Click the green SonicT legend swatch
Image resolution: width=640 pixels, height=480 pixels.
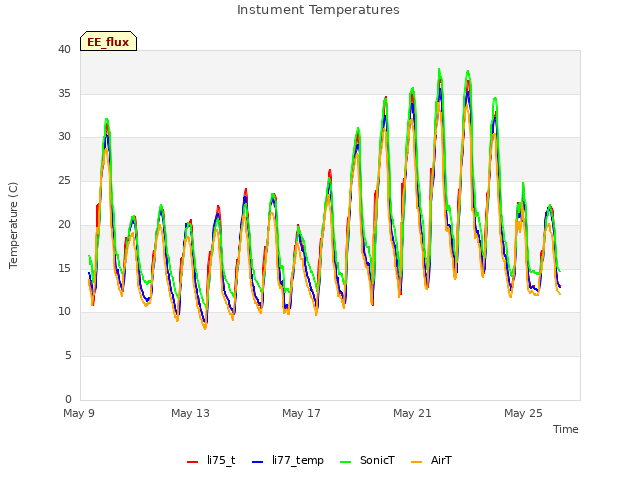click(345, 462)
